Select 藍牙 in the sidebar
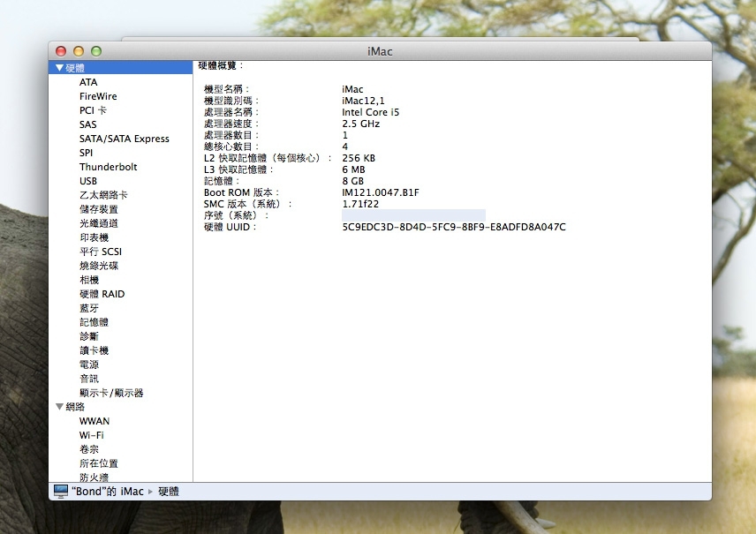 [89, 308]
